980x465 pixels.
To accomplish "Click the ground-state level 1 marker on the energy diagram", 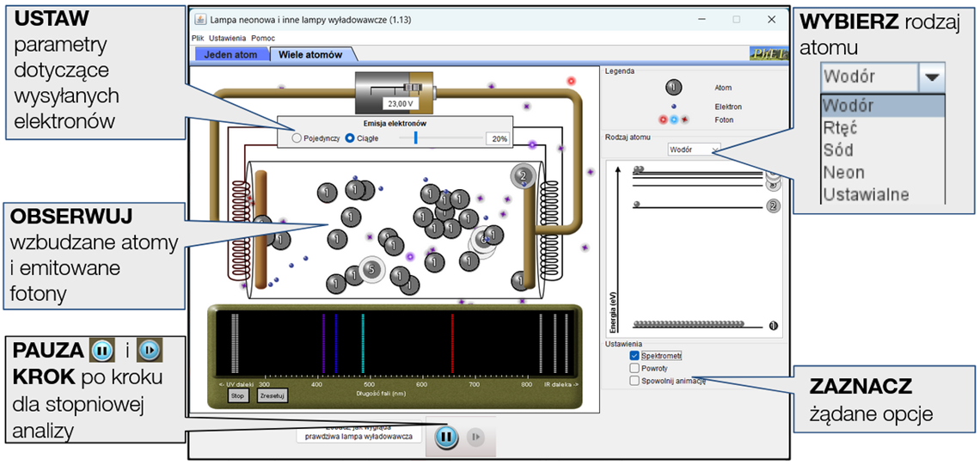I will [773, 325].
